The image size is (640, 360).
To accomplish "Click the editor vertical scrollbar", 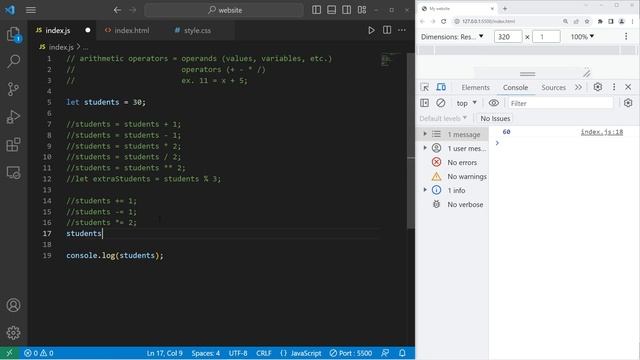I will 411,141.
